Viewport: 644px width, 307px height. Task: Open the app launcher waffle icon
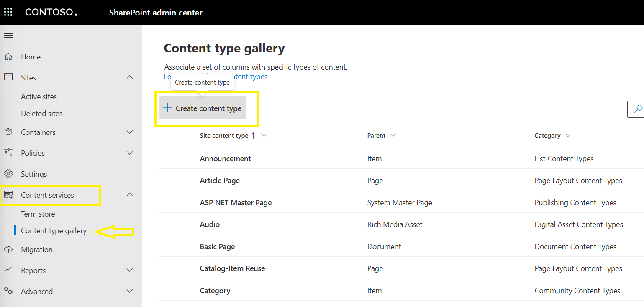(x=8, y=12)
